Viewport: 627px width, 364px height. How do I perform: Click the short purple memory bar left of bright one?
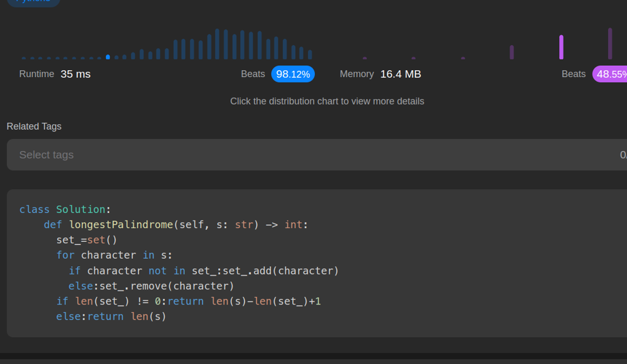(512, 52)
